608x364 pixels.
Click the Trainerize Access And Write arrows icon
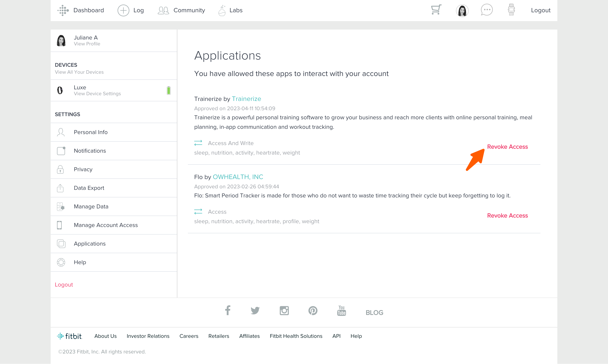tap(198, 143)
